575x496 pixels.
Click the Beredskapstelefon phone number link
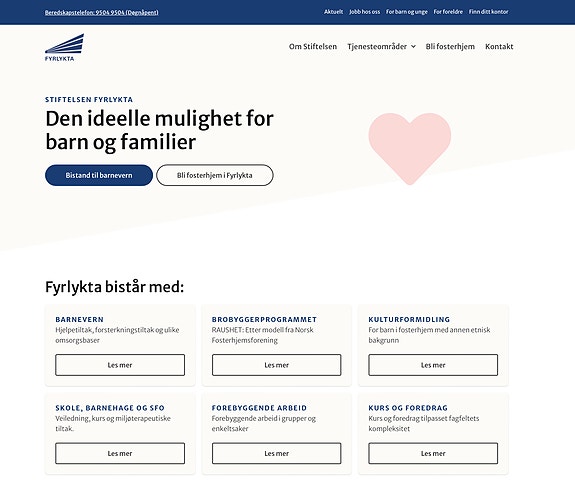(102, 12)
